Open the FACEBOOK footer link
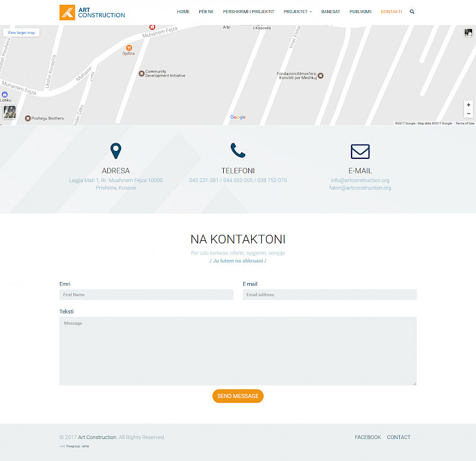The height and width of the screenshot is (461, 476). coord(368,437)
